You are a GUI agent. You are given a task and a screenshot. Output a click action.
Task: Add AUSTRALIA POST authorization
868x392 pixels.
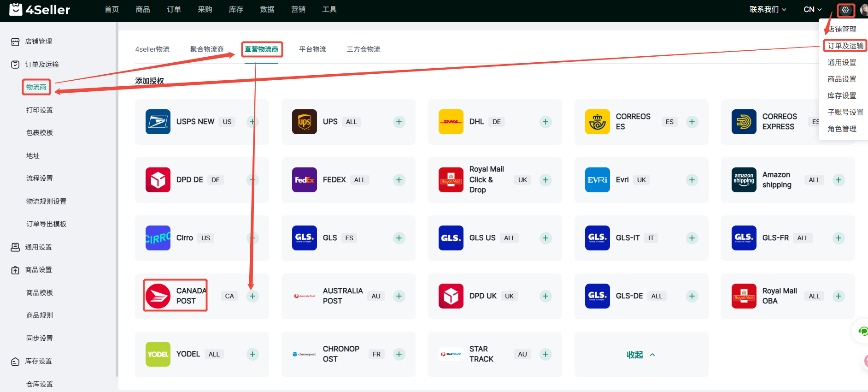click(399, 296)
